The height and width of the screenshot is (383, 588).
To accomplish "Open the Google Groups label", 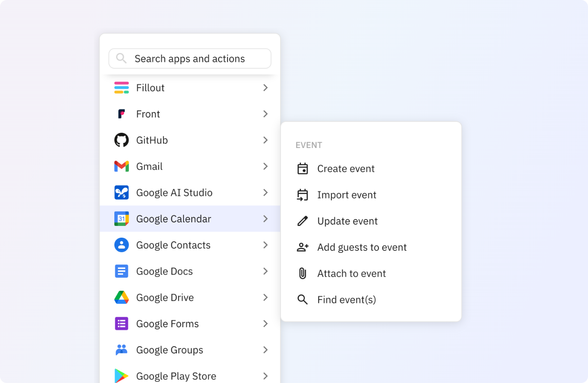I will coord(170,350).
